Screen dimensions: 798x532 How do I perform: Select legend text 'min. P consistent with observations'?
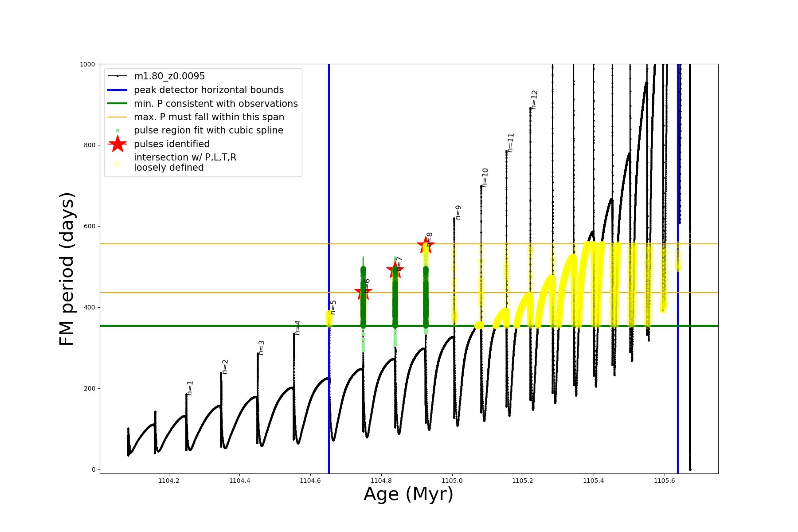(x=216, y=104)
